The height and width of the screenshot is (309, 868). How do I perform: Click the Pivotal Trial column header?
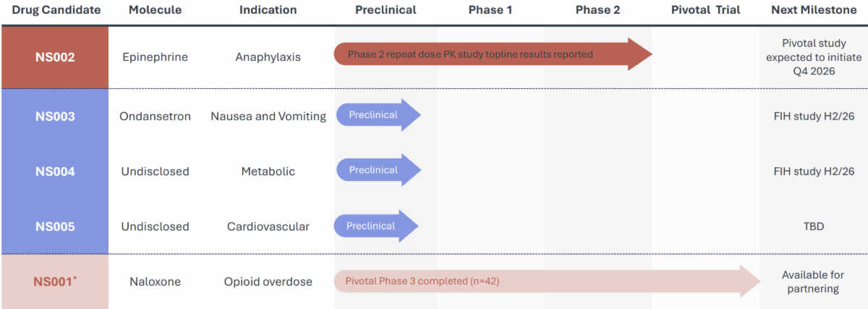705,10
